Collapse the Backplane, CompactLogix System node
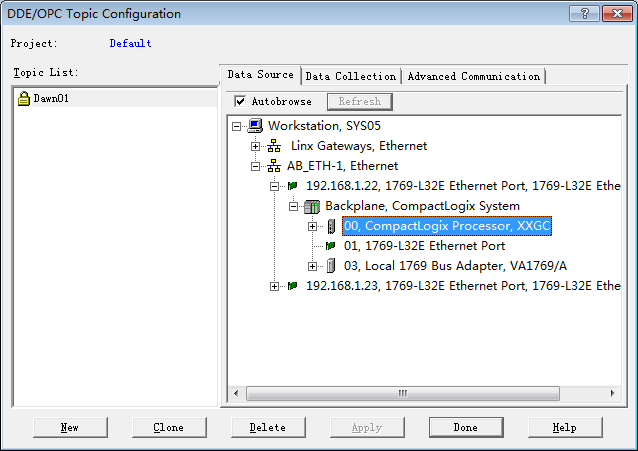Image resolution: width=638 pixels, height=451 pixels. click(x=293, y=206)
